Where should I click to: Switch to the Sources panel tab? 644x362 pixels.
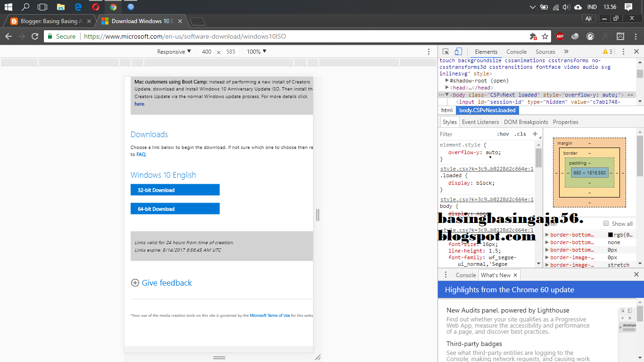pyautogui.click(x=545, y=52)
